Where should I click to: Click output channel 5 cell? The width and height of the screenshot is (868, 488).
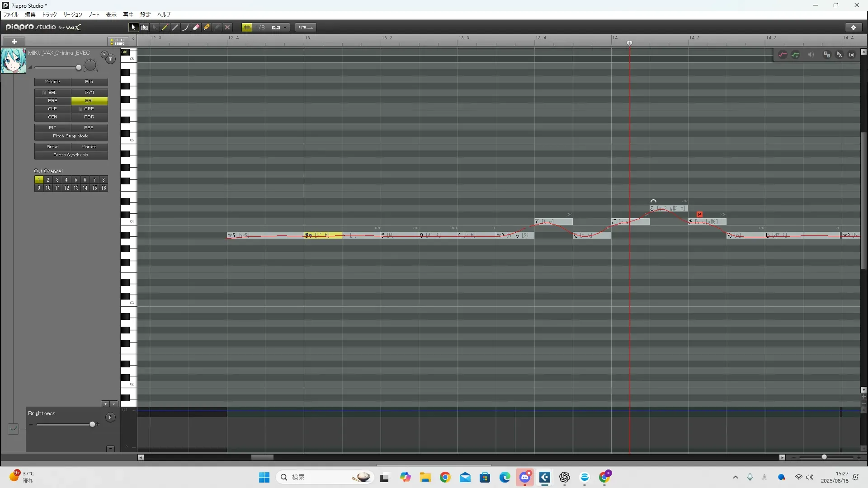tap(75, 180)
